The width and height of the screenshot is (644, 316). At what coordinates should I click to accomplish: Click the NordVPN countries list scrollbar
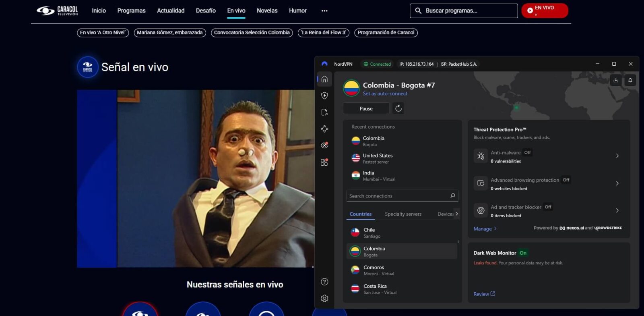458,242
